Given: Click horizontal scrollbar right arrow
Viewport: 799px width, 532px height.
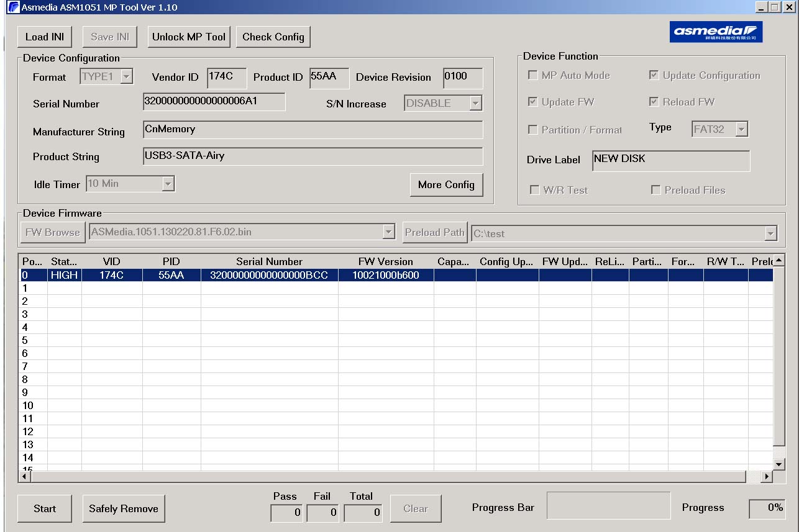Looking at the screenshot, I should pos(767,477).
